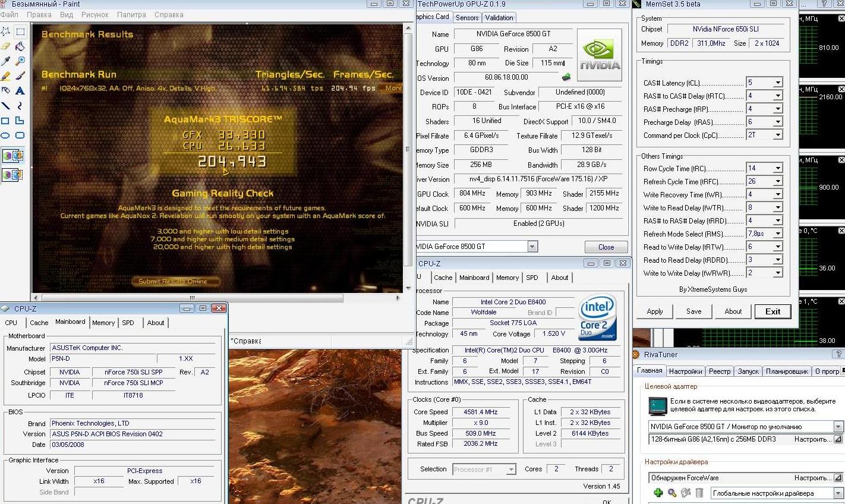Click the Save button in MemSet
Image resolution: width=845 pixels, height=504 pixels.
[693, 311]
